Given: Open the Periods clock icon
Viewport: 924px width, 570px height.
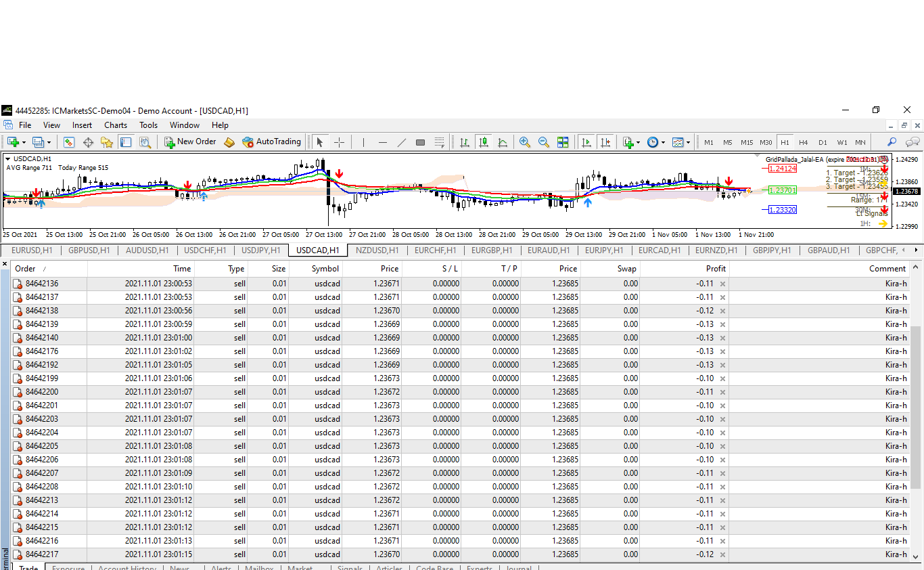Looking at the screenshot, I should (653, 142).
